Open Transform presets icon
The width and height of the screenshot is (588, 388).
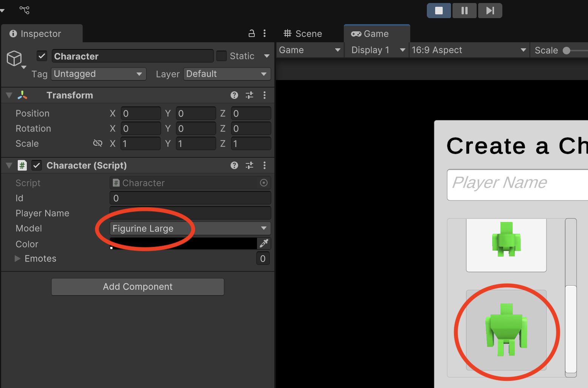click(249, 95)
